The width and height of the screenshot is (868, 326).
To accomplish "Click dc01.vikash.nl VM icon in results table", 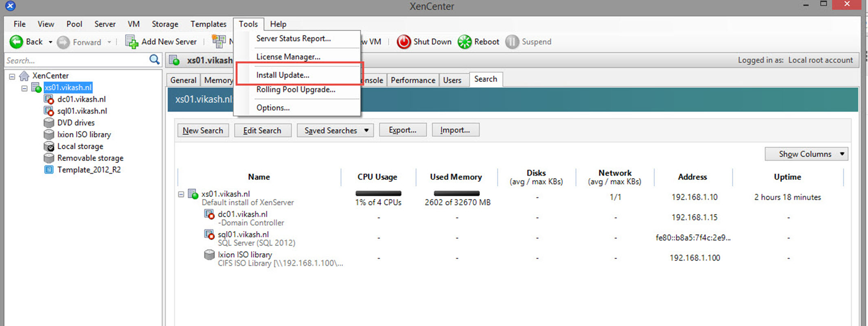I will [209, 214].
